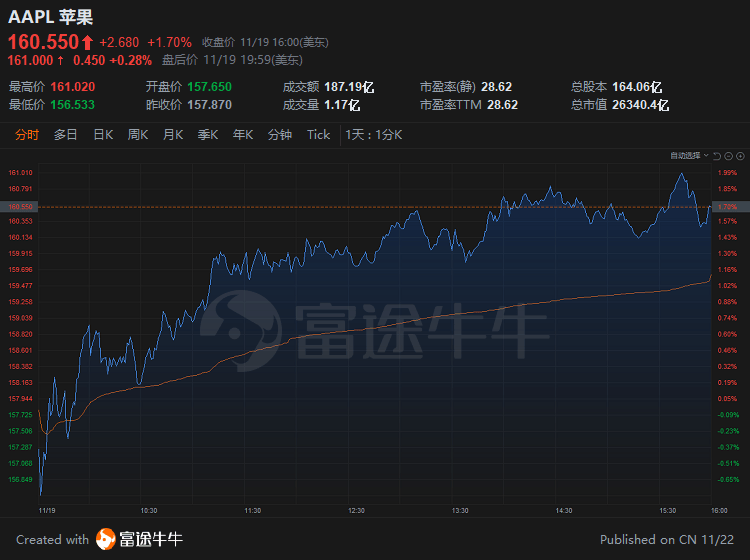Click the 1天 : 1分K interval label
Image resolution: width=750 pixels, height=560 pixels.
[374, 135]
